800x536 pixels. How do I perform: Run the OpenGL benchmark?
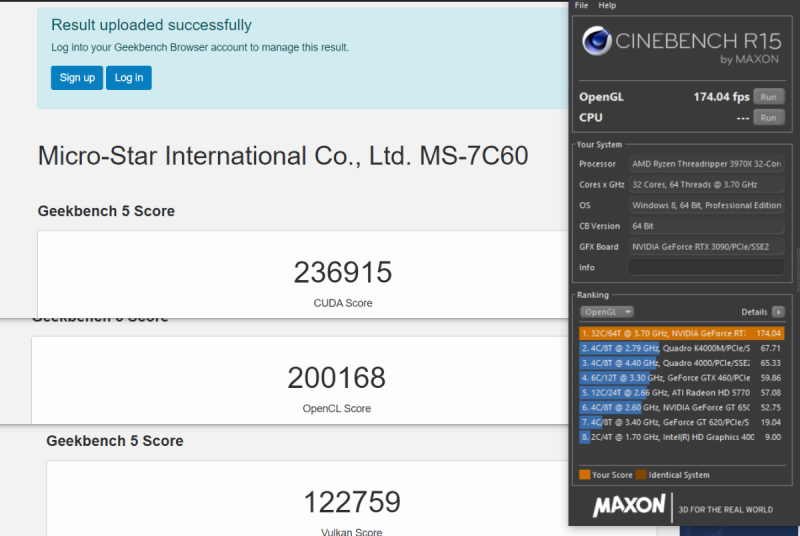click(x=768, y=97)
